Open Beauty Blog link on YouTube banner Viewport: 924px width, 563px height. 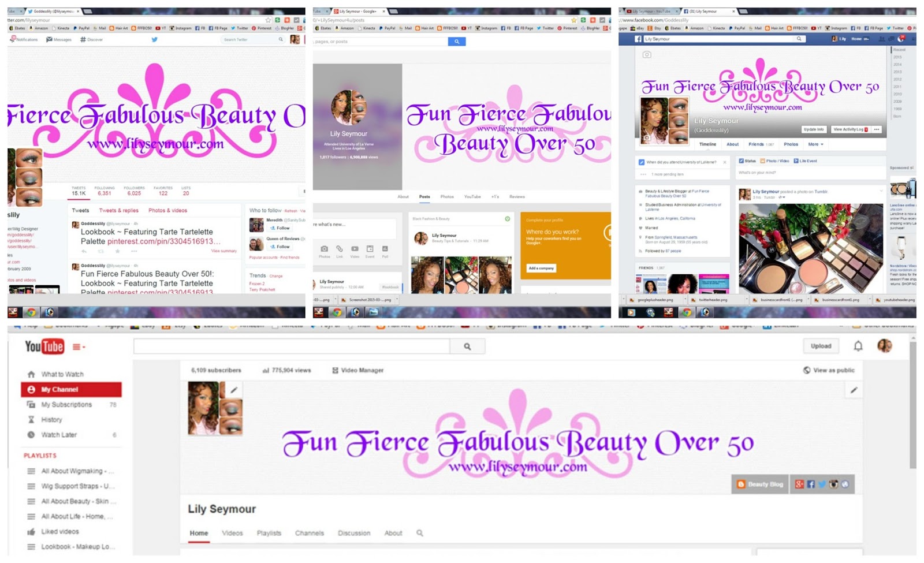(x=760, y=484)
